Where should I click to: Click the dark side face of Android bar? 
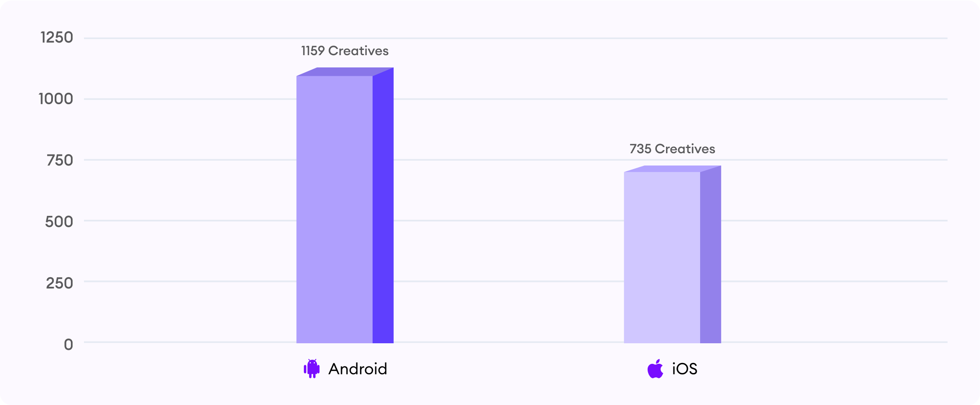click(383, 206)
